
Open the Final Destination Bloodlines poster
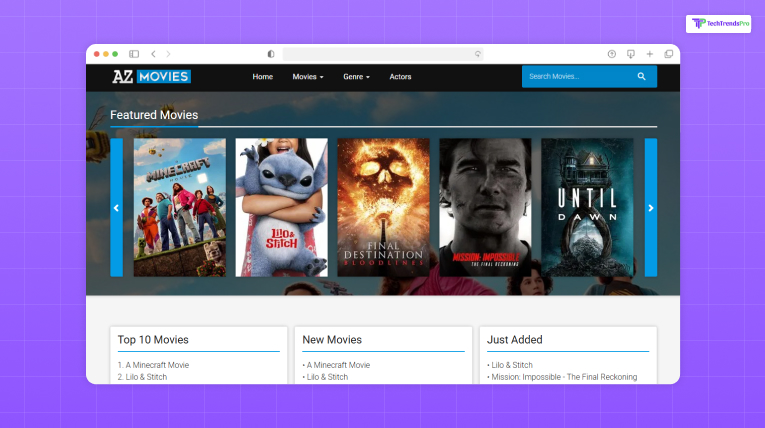click(x=383, y=207)
